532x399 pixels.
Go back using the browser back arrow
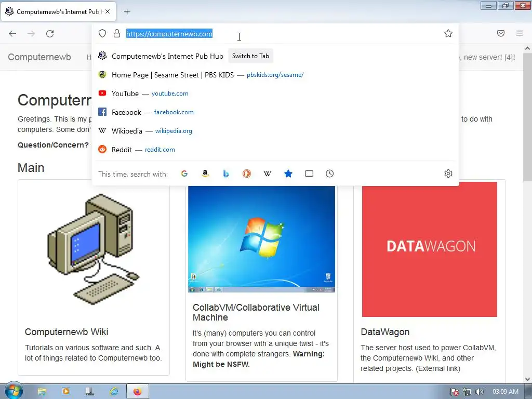(12, 33)
